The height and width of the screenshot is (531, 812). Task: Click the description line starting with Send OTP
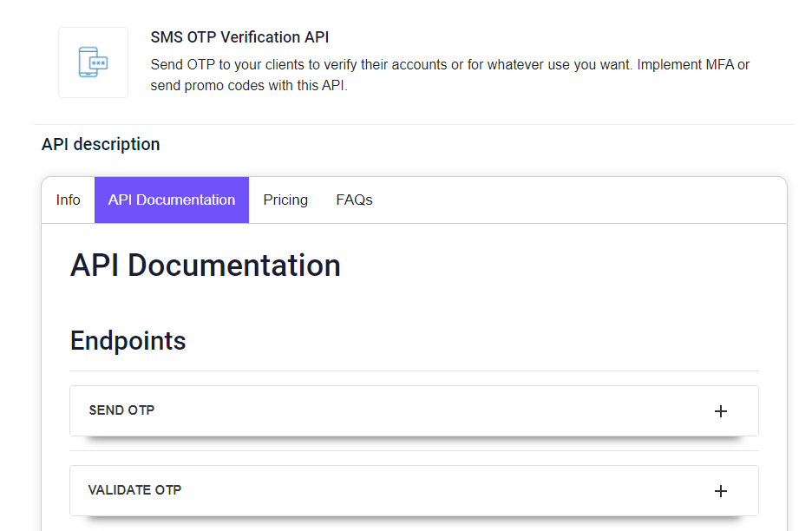[x=450, y=65]
